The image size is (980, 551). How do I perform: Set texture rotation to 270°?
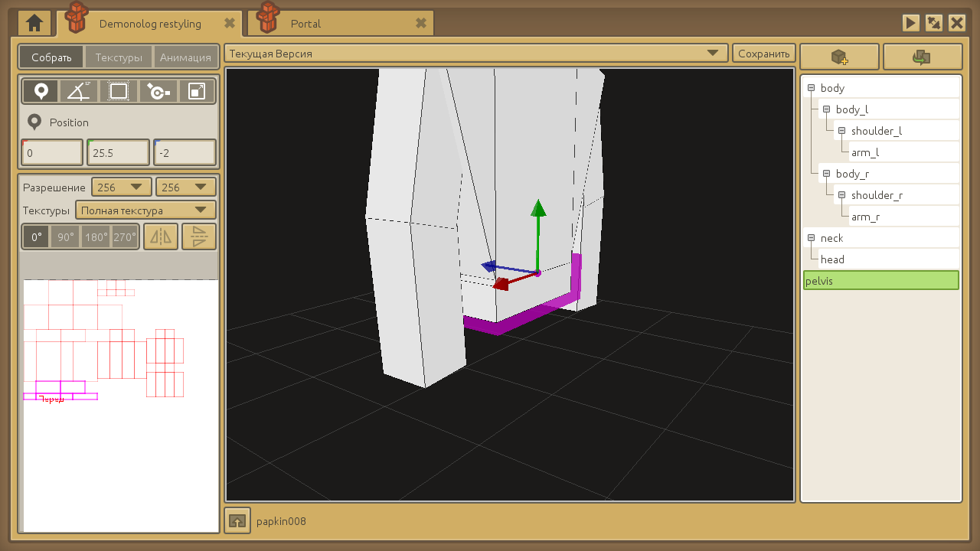pyautogui.click(x=125, y=237)
